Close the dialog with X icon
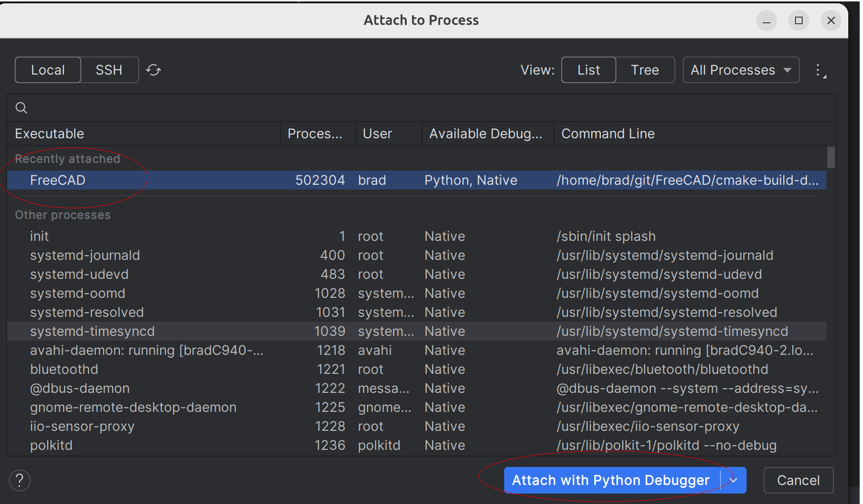Image resolution: width=863 pixels, height=504 pixels. [831, 21]
